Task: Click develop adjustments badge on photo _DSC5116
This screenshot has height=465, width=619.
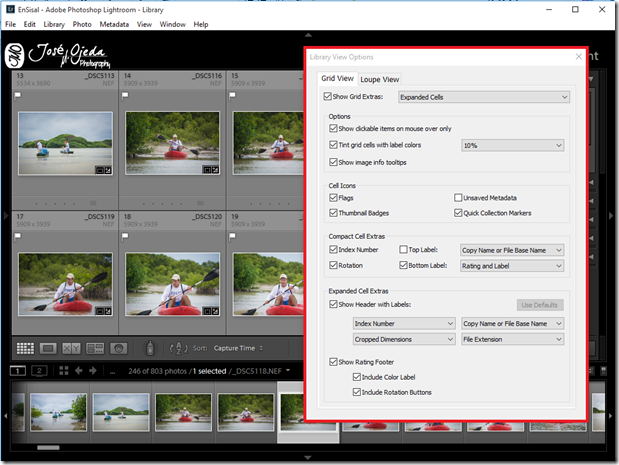Action: 215,170
